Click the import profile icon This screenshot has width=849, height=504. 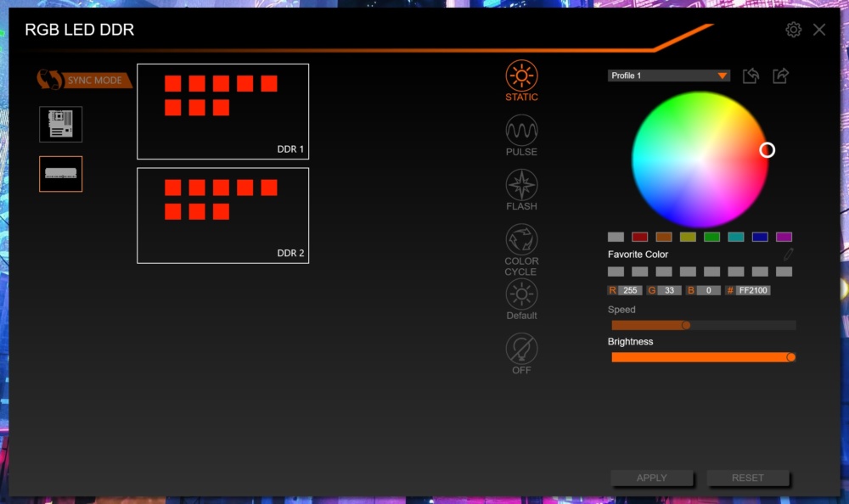751,76
